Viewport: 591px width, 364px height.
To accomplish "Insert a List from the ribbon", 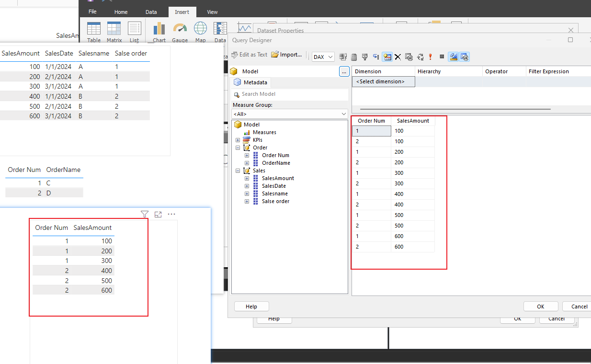I will pos(134,32).
